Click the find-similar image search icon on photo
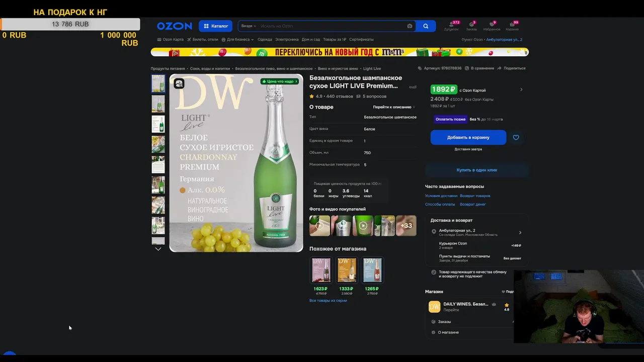 click(179, 83)
